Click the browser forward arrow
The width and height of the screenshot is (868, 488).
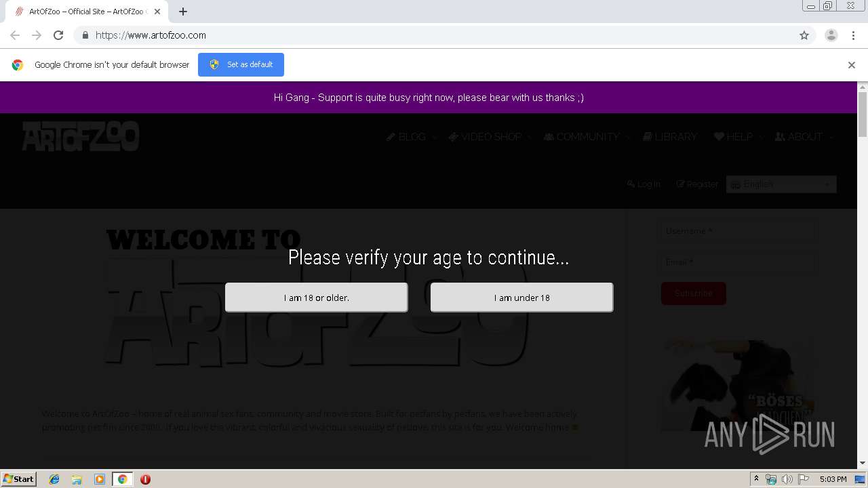[37, 35]
